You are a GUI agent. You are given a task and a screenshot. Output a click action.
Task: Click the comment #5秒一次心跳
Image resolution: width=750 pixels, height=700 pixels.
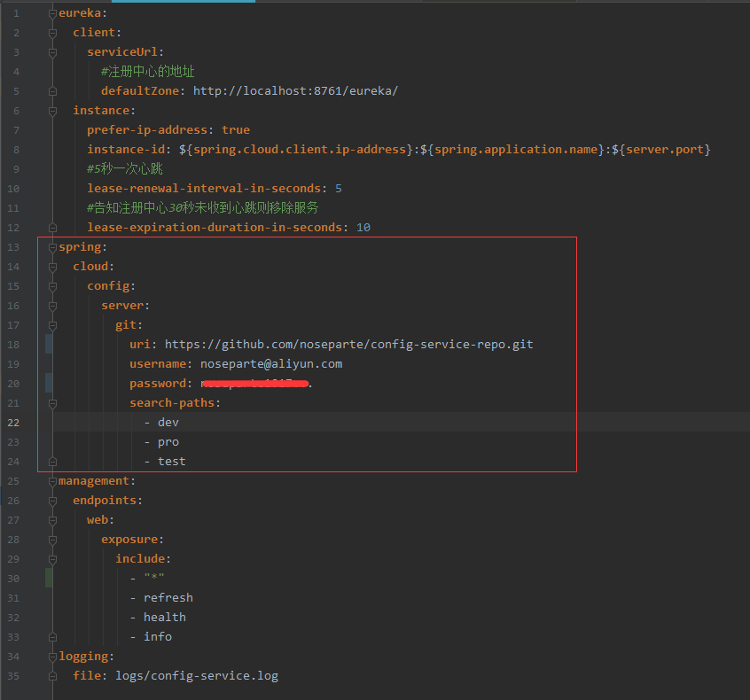coord(125,168)
